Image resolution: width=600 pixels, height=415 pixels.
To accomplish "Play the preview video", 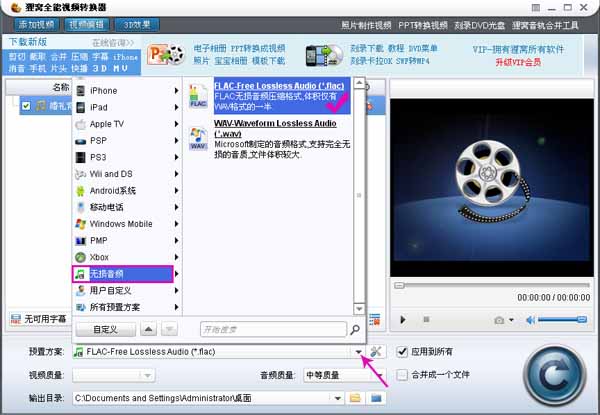I will pos(403,319).
